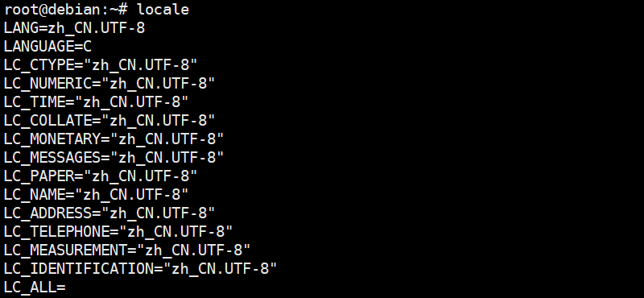The height and width of the screenshot is (298, 644).
Task: Click the LC_TELEPHONE line
Action: pos(118,231)
